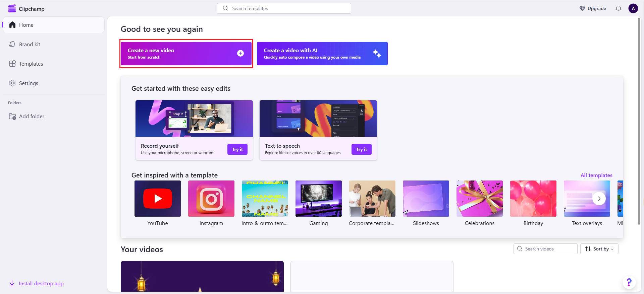
Task: Open Settings from the sidebar
Action: (x=54, y=83)
